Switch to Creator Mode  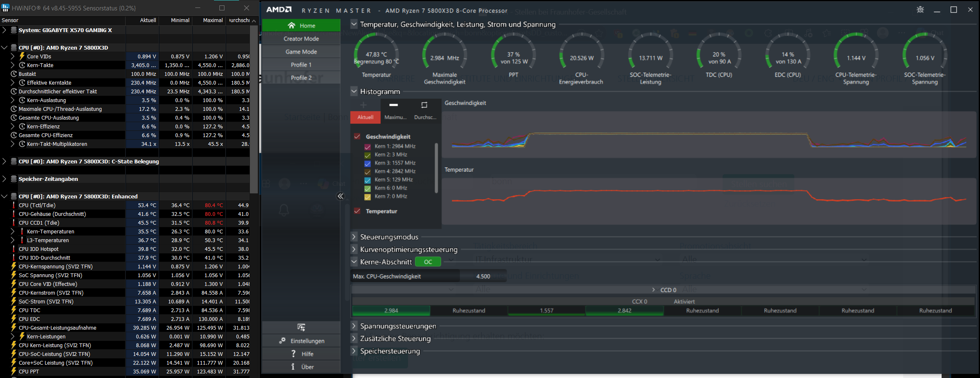coord(301,38)
